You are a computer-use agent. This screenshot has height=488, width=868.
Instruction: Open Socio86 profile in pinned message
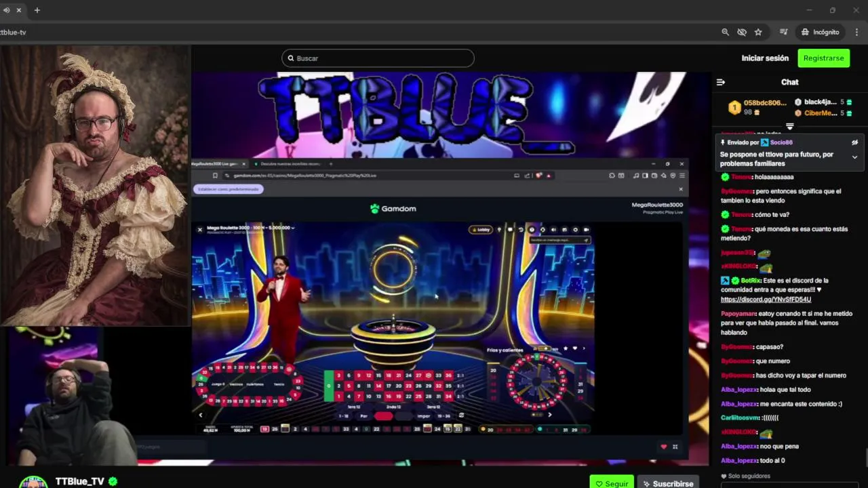(x=781, y=143)
